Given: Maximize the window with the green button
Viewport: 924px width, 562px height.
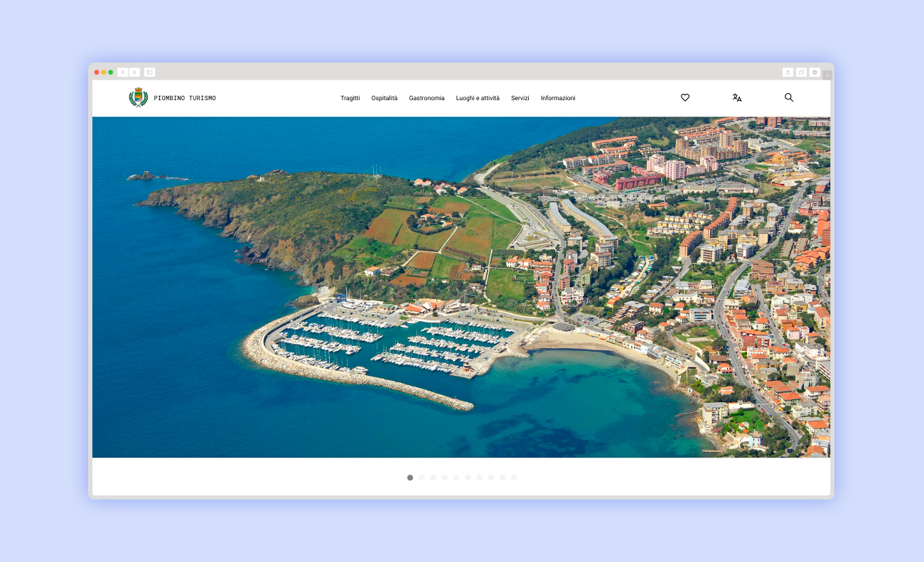Looking at the screenshot, I should click(111, 72).
